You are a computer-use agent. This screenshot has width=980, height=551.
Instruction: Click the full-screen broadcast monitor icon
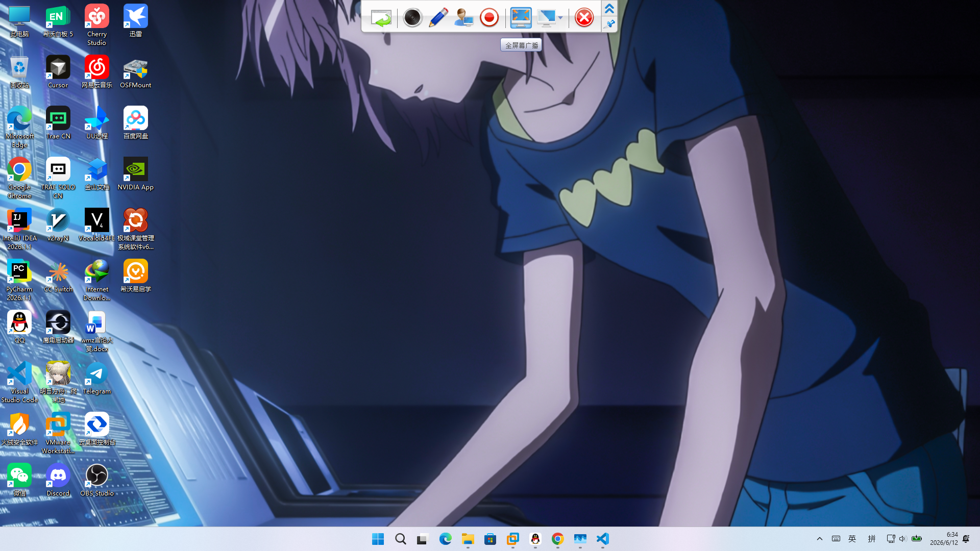[x=521, y=18]
